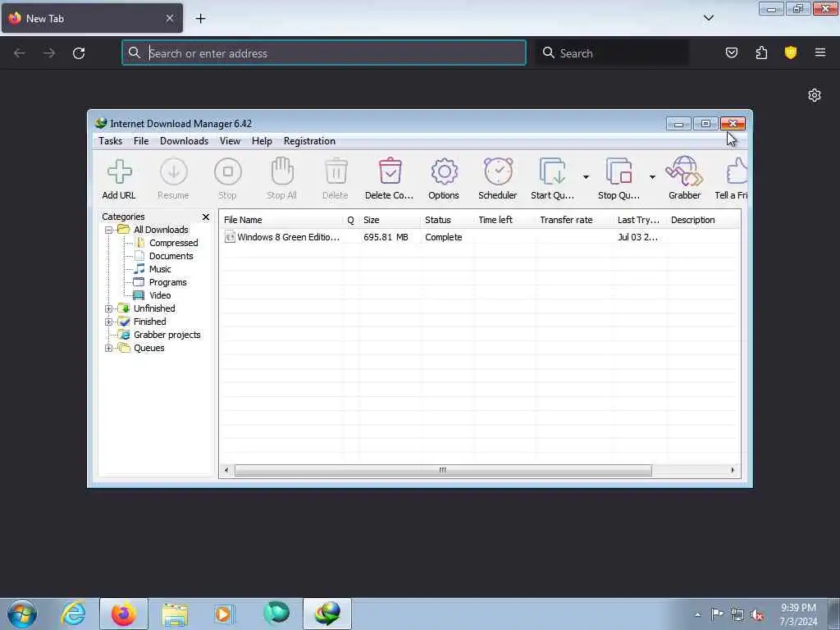
Task: Select the Programs category
Action: click(x=167, y=282)
